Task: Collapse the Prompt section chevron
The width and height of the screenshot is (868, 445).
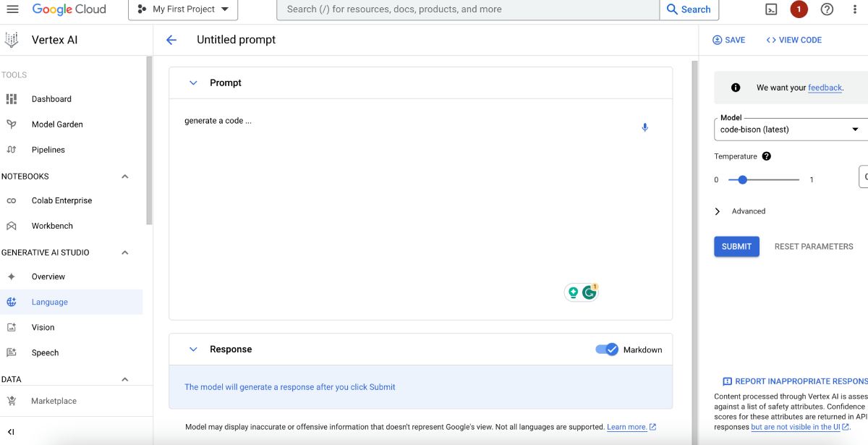Action: tap(193, 82)
